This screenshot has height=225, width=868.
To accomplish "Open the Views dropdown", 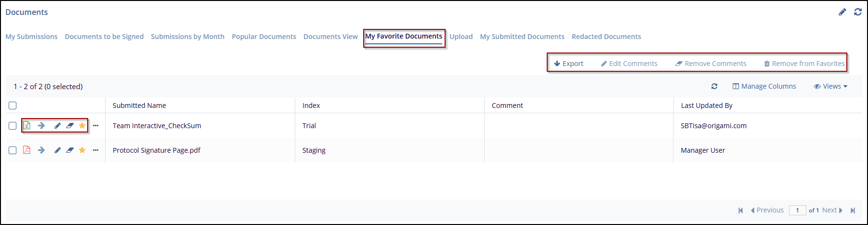I will point(831,86).
